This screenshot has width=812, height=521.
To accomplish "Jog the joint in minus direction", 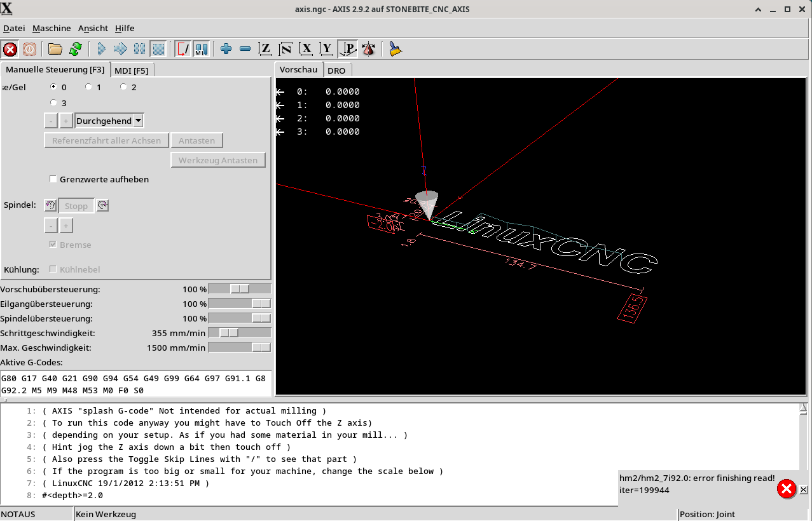I will tap(51, 121).
